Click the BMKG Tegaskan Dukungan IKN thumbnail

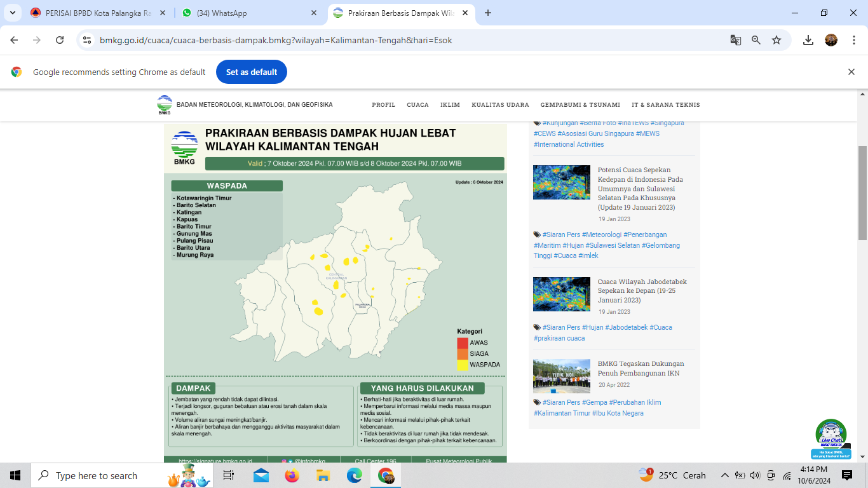(x=562, y=376)
